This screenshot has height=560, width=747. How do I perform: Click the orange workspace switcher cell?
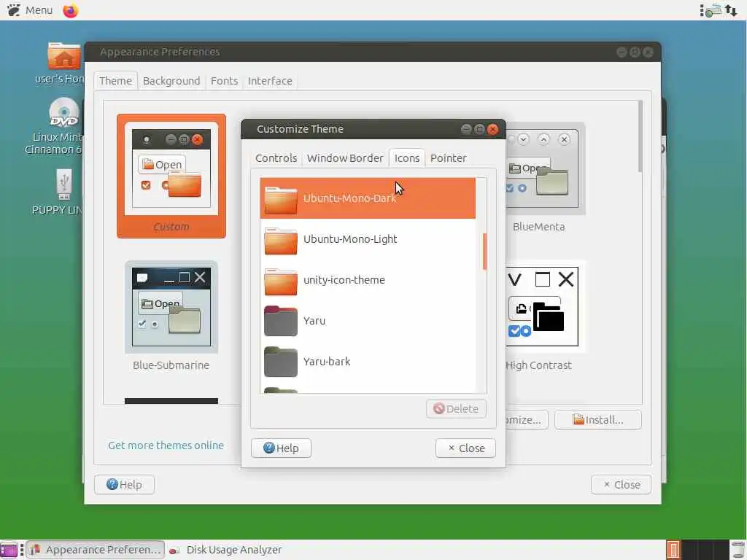673,550
